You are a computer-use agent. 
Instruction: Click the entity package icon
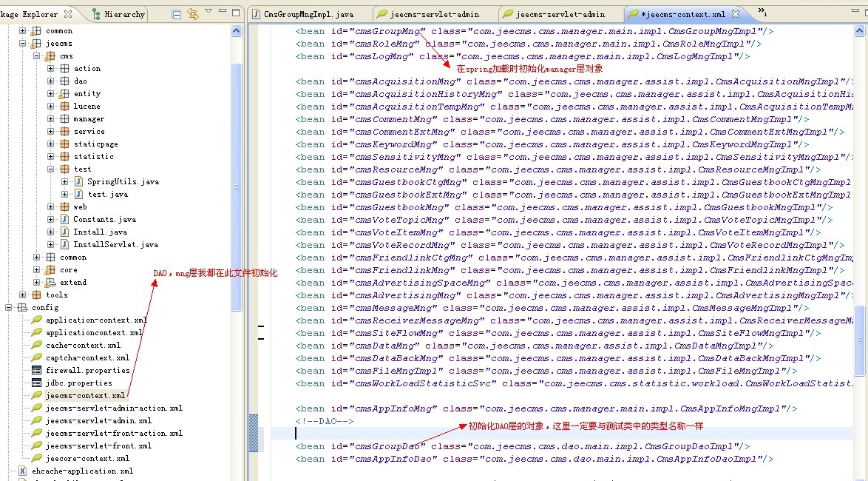65,94
